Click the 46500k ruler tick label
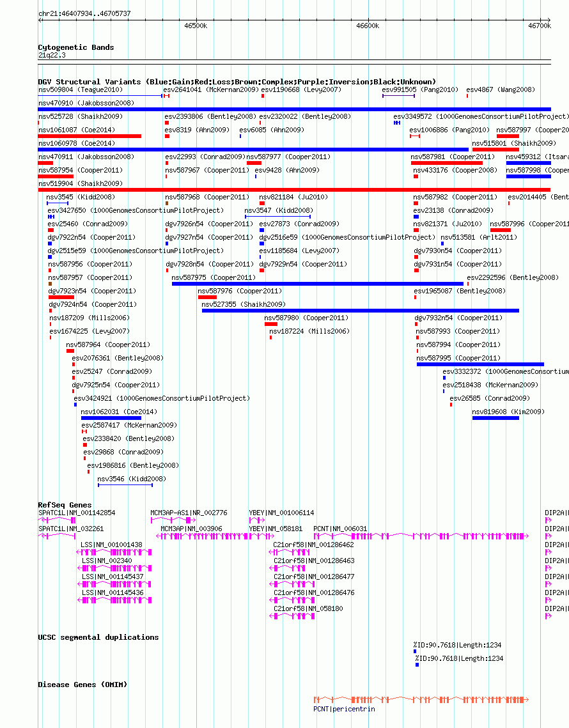 pyautogui.click(x=196, y=26)
